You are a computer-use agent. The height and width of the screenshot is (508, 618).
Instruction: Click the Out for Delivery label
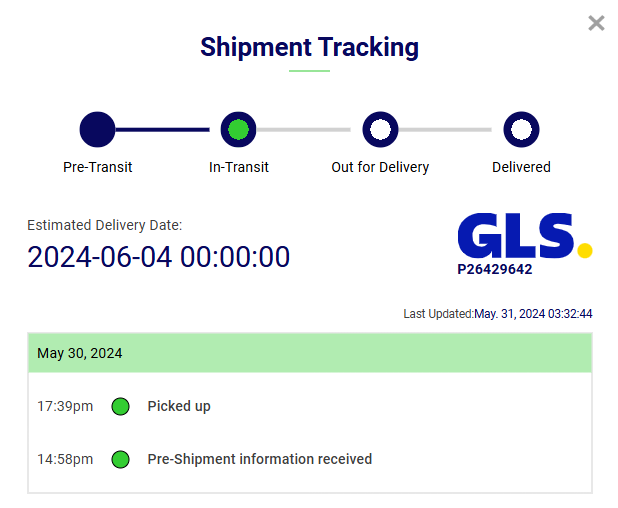(380, 167)
